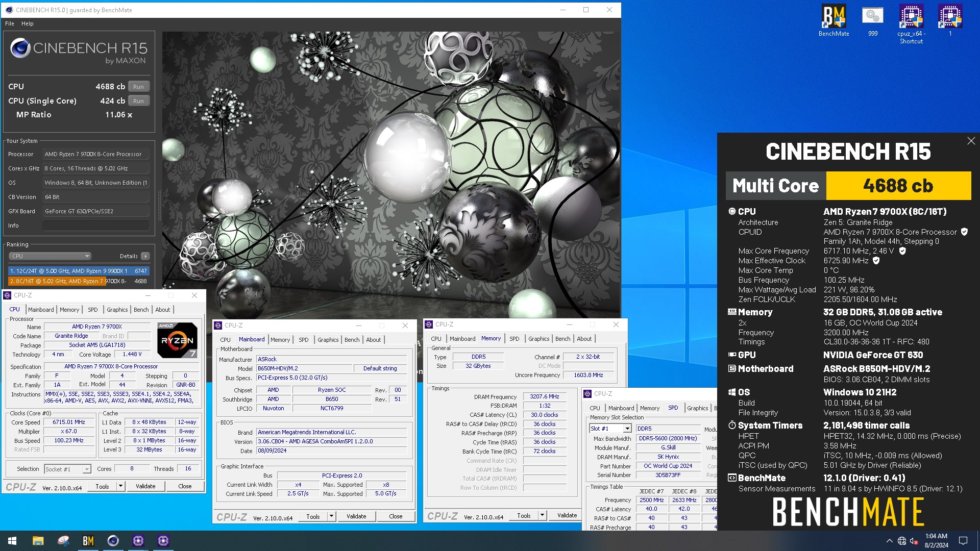Click the Processor field in Your System

[96, 154]
